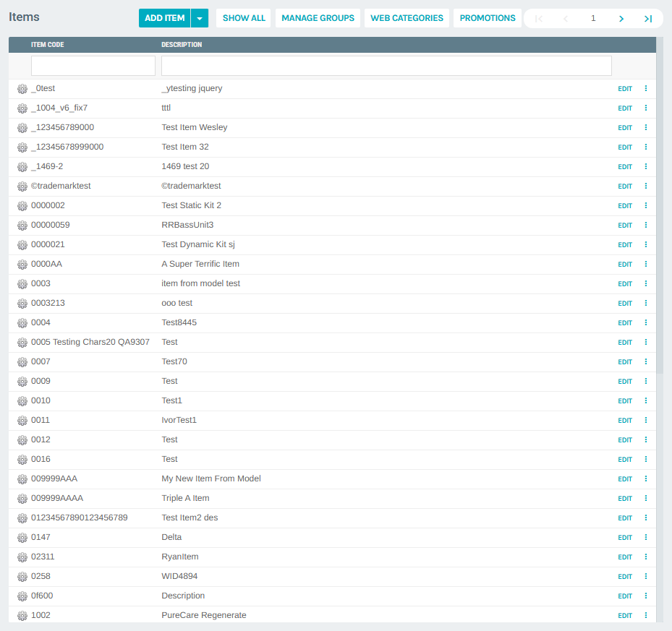Edit the item 0004
The width and height of the screenshot is (672, 631).
tap(624, 322)
